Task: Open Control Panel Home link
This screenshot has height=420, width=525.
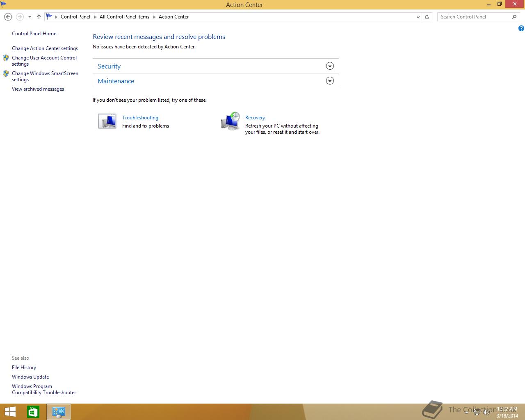Action: tap(34, 34)
